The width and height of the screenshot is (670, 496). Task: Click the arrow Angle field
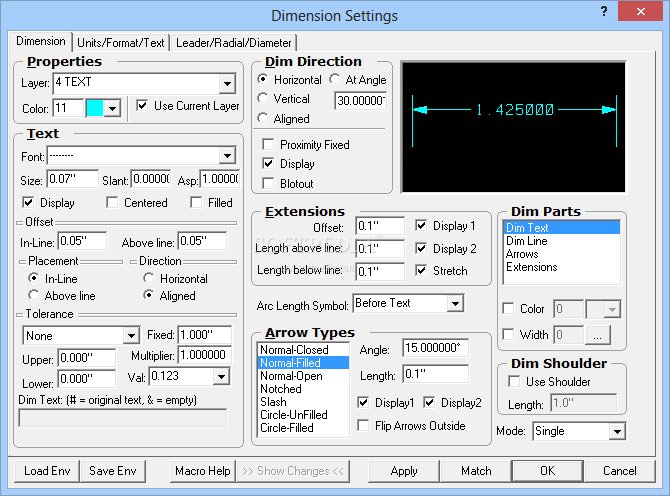pos(435,348)
